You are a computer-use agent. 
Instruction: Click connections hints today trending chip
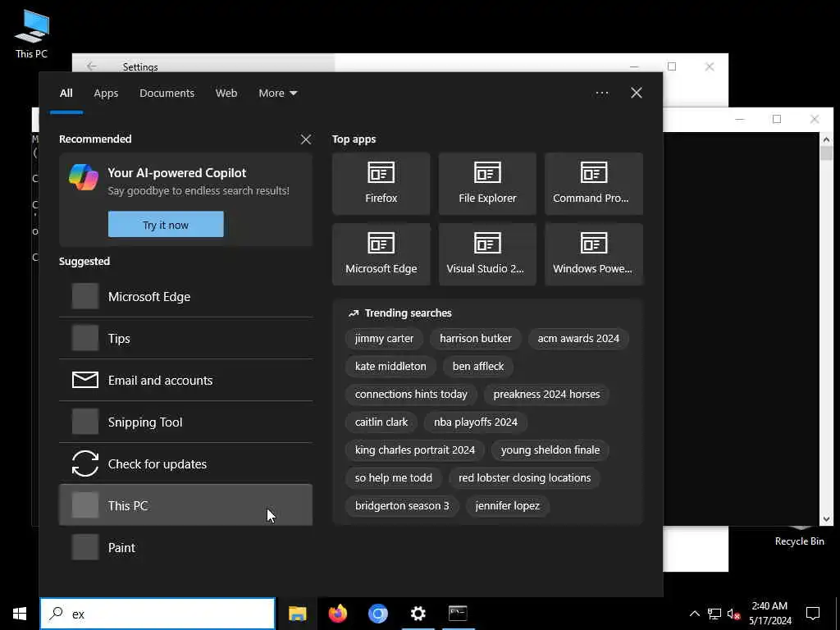(411, 395)
